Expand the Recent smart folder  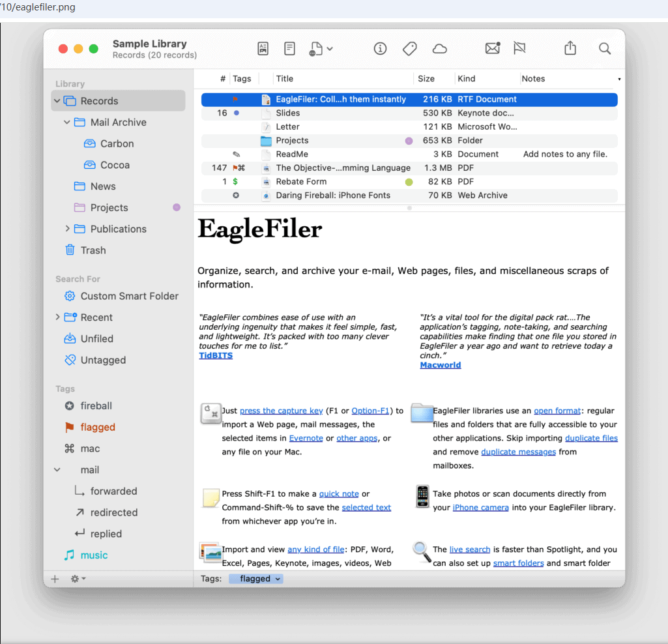point(57,317)
